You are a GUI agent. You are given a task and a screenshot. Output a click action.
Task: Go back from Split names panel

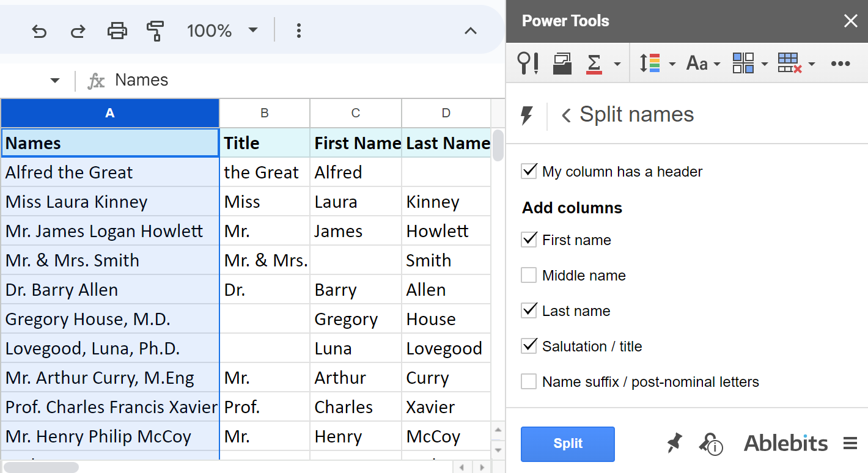click(x=565, y=114)
